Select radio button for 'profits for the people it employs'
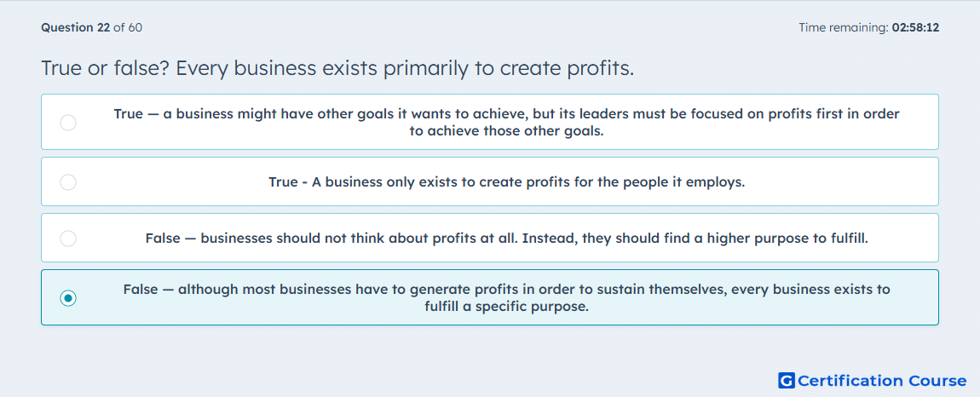This screenshot has width=980, height=397. click(68, 182)
